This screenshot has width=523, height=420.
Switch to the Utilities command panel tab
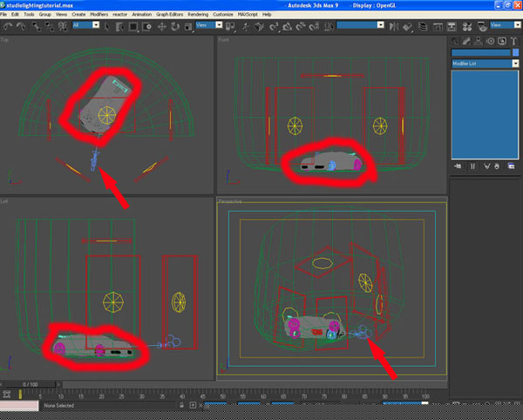(x=514, y=41)
